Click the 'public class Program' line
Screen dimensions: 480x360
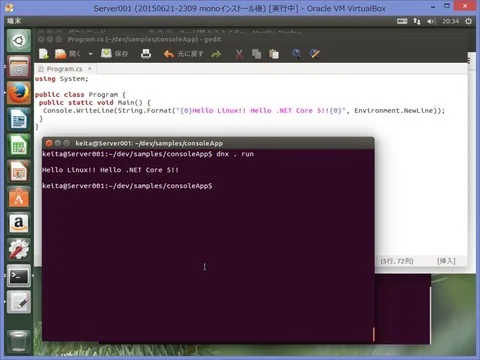pos(80,95)
